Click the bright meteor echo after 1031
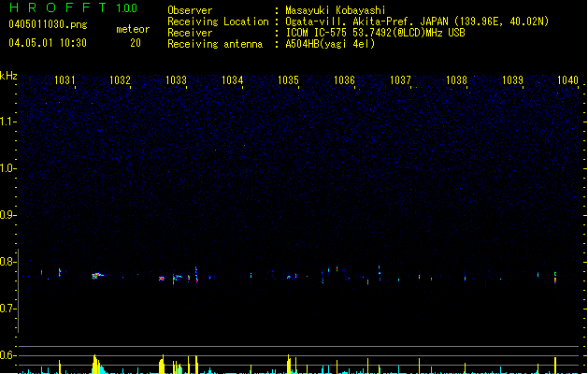 tap(97, 276)
